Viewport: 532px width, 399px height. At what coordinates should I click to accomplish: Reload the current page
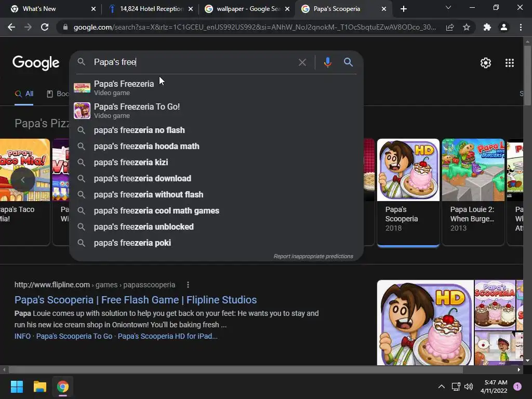(45, 27)
